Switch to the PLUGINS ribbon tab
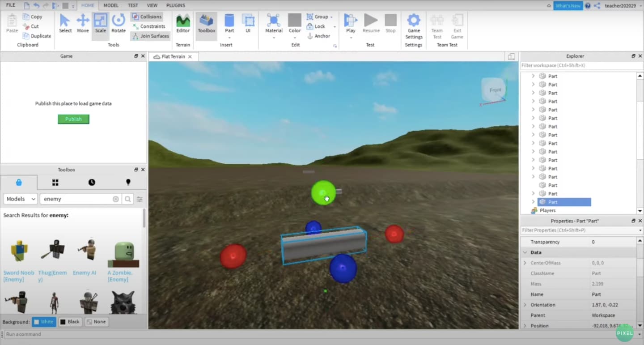The image size is (644, 345). (176, 5)
